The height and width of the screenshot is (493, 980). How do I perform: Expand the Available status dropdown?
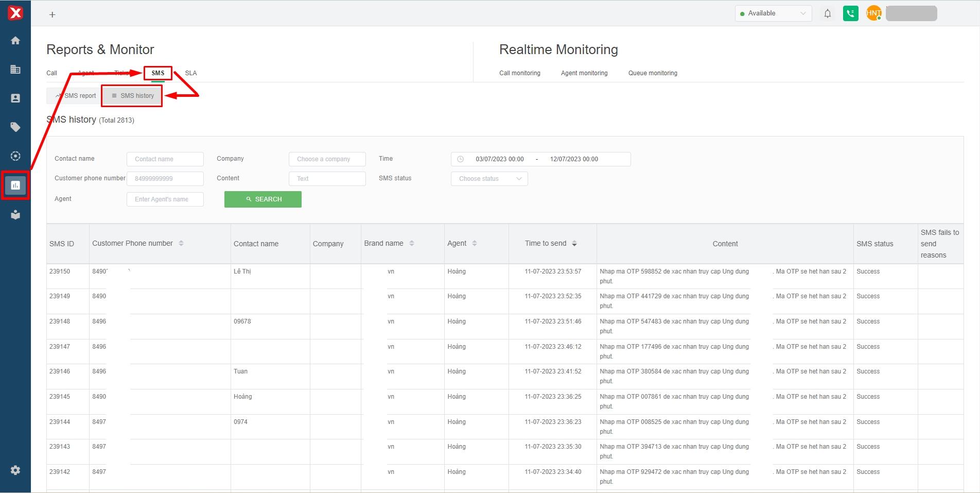pos(773,13)
